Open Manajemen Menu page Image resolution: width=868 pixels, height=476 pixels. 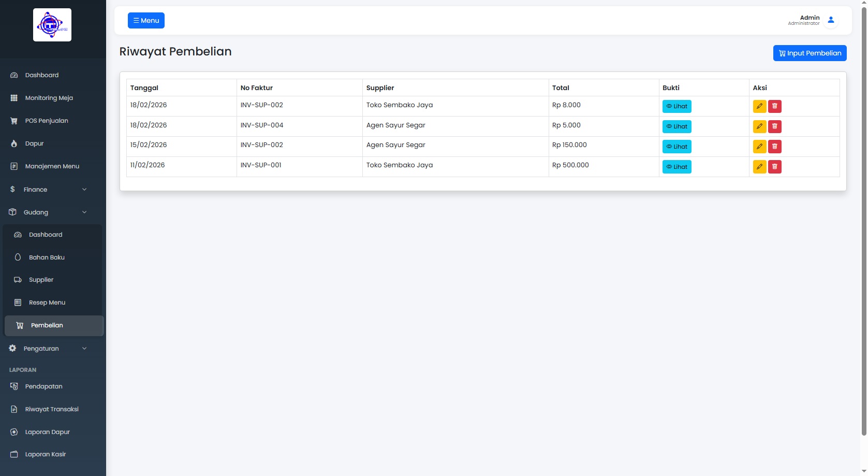(x=52, y=166)
